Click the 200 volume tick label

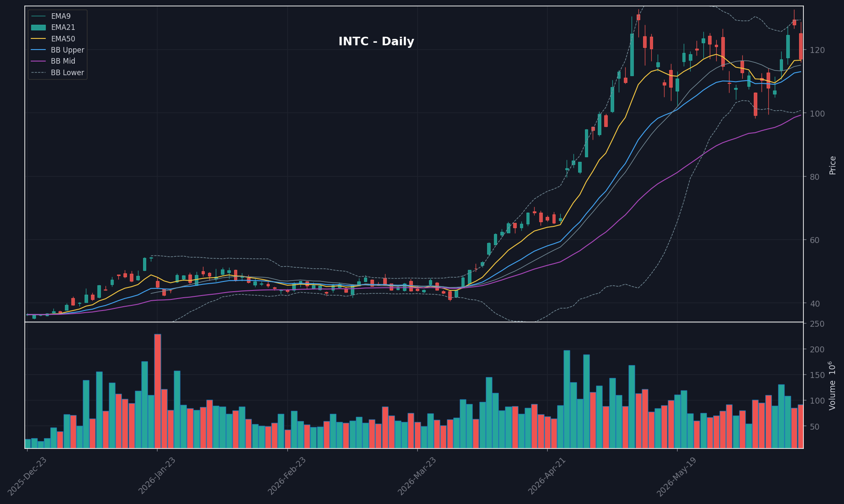pyautogui.click(x=818, y=349)
